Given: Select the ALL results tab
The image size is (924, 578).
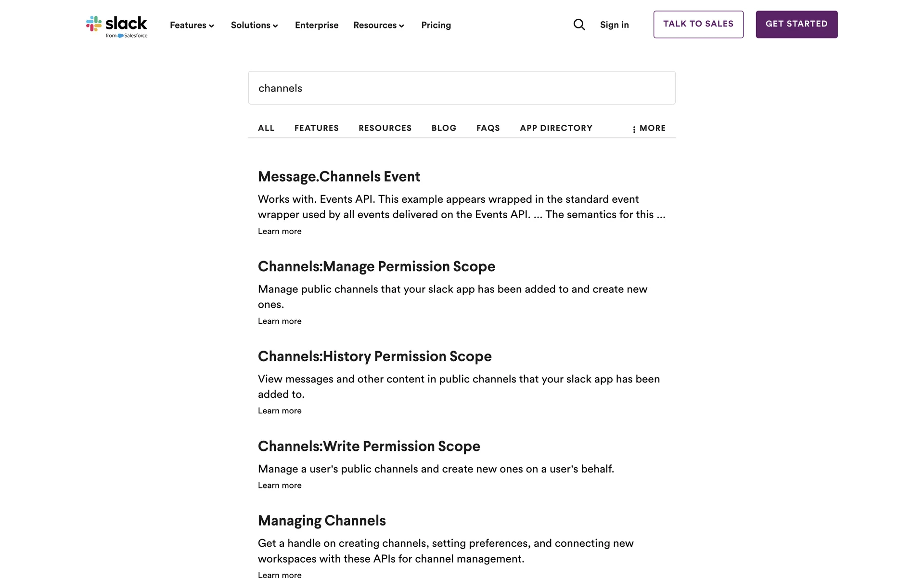Looking at the screenshot, I should click(266, 128).
